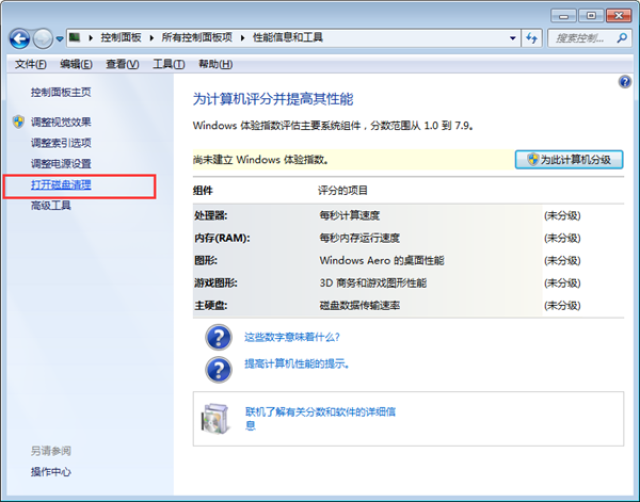Select the 控制面板 breadcrumb
This screenshot has height=502, width=640.
pos(121,38)
